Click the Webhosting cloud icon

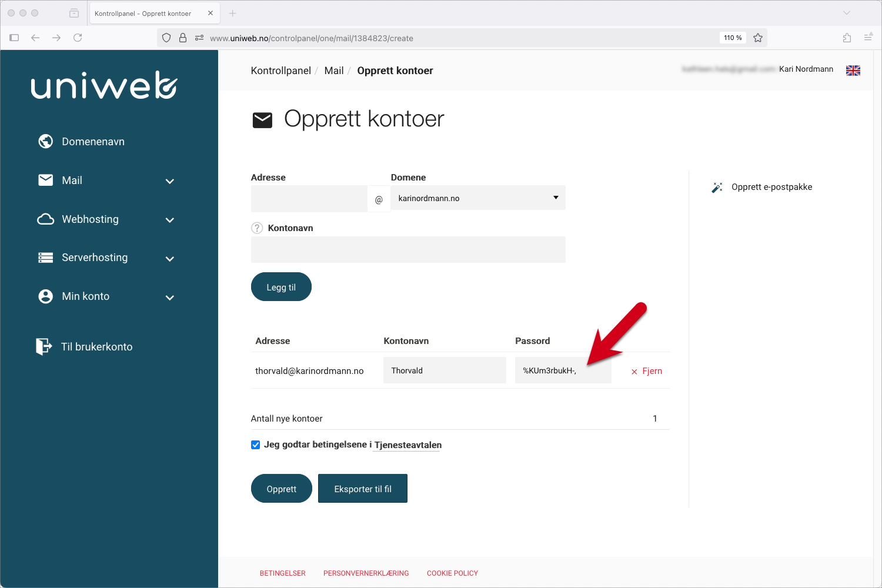pos(46,219)
